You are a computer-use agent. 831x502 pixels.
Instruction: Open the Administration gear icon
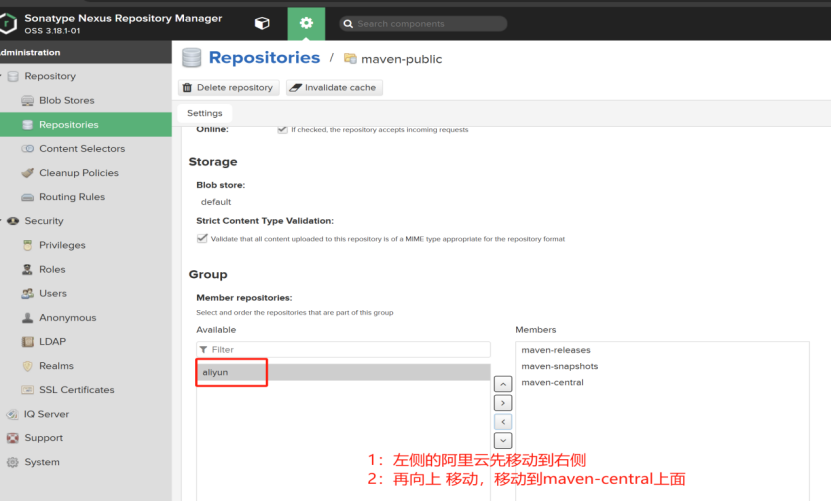click(x=306, y=23)
